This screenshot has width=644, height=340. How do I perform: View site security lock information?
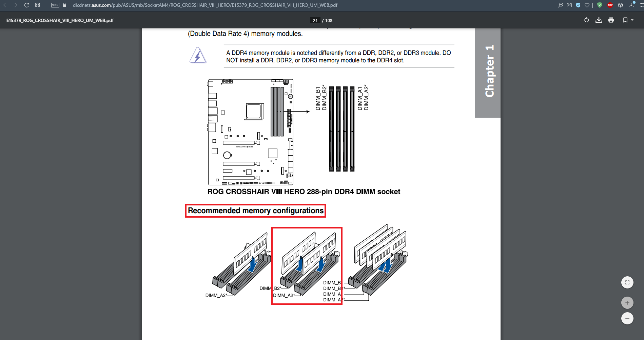[x=64, y=5]
